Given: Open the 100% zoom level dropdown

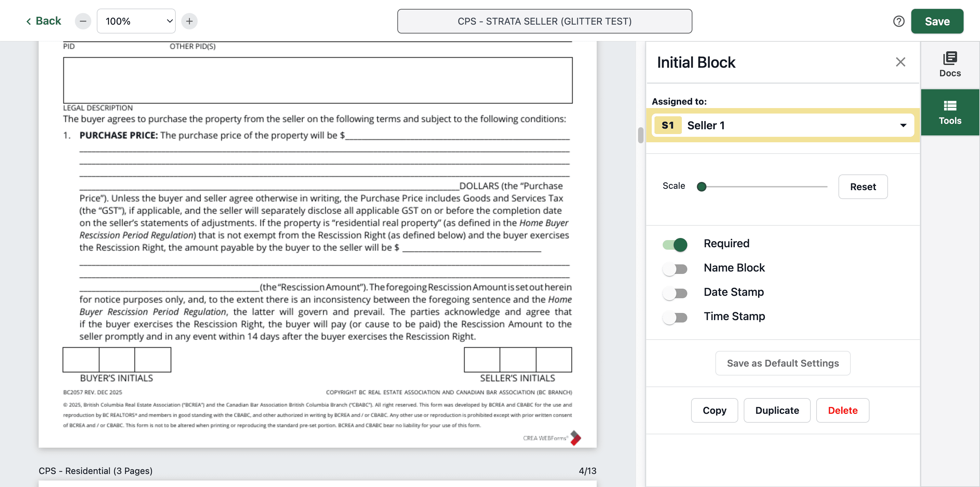Looking at the screenshot, I should [136, 21].
